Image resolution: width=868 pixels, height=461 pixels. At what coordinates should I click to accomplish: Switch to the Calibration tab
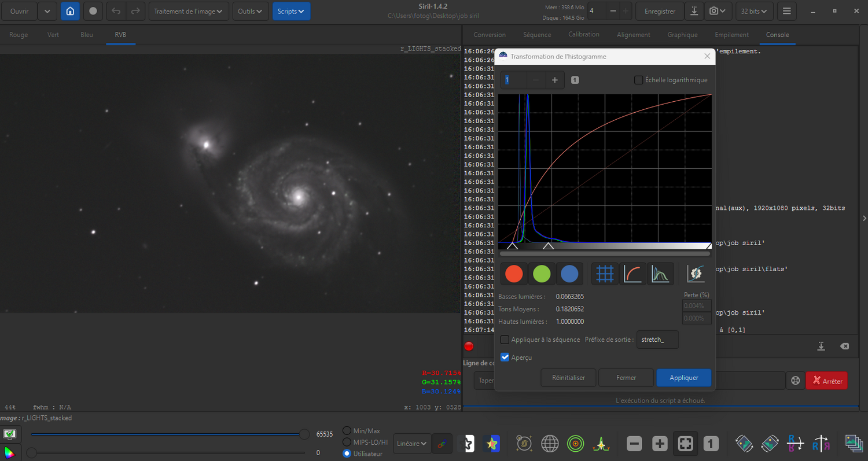(x=583, y=35)
